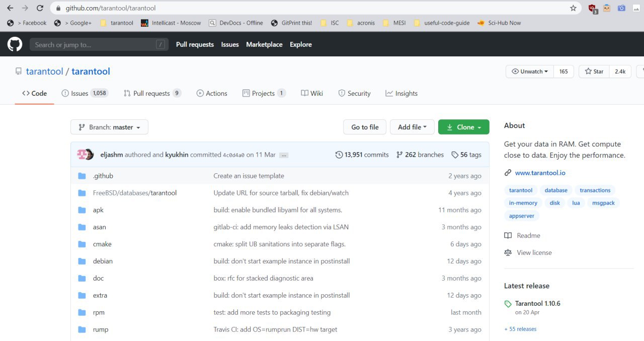Open the Unwatch dropdown

tap(529, 72)
